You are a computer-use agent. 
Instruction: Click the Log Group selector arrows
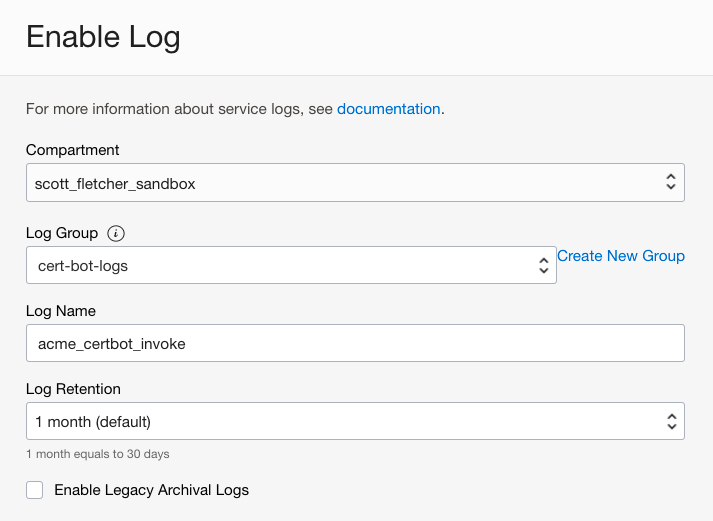coord(543,265)
